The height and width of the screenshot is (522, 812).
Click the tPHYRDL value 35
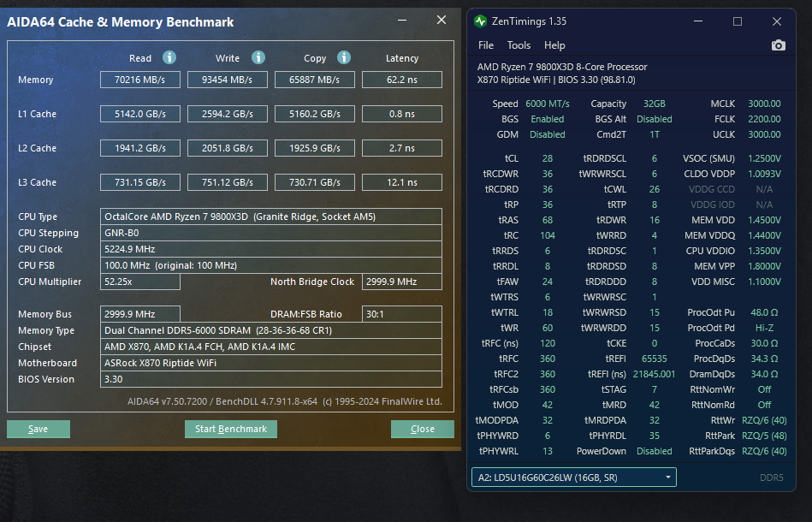[x=655, y=436]
